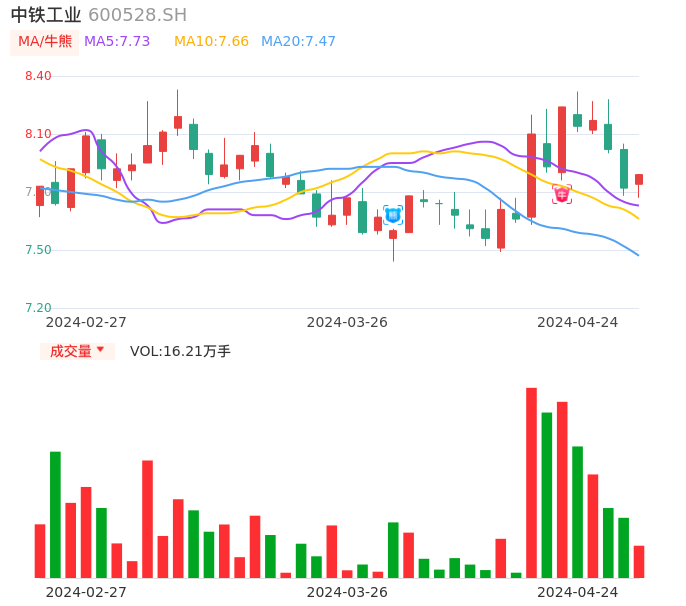The height and width of the screenshot is (606, 686).
Task: Toggle the MA20:7.47 legend label
Action: (x=298, y=42)
